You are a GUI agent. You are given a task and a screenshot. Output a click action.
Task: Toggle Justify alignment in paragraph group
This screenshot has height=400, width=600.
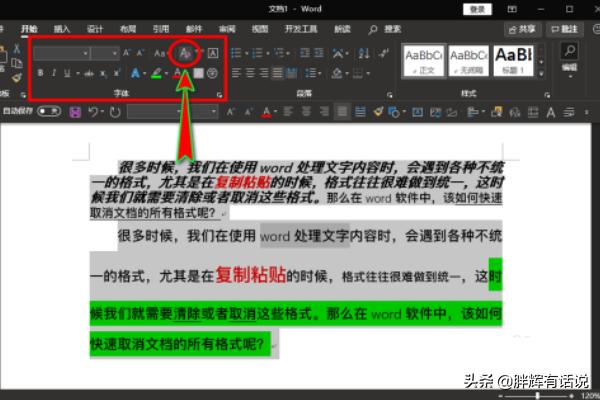pos(277,73)
